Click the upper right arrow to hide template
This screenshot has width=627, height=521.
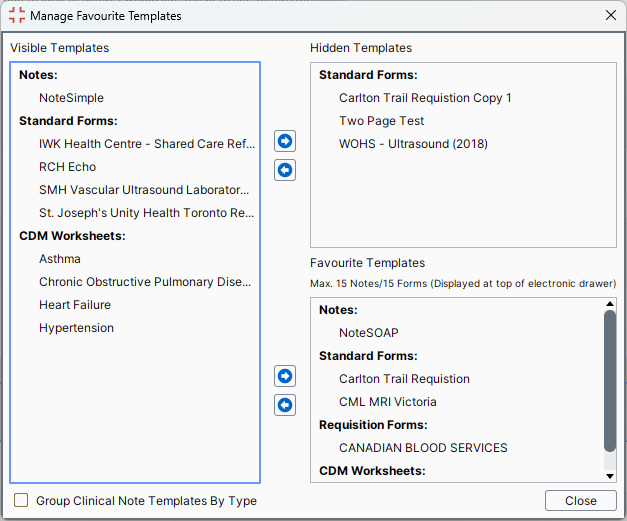point(285,141)
